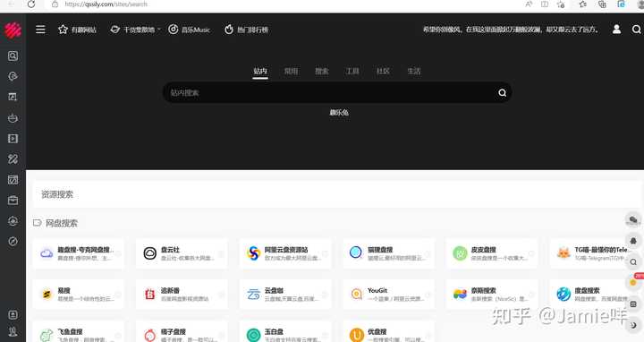Open the 度盘搜索 card

pyautogui.click(x=590, y=295)
